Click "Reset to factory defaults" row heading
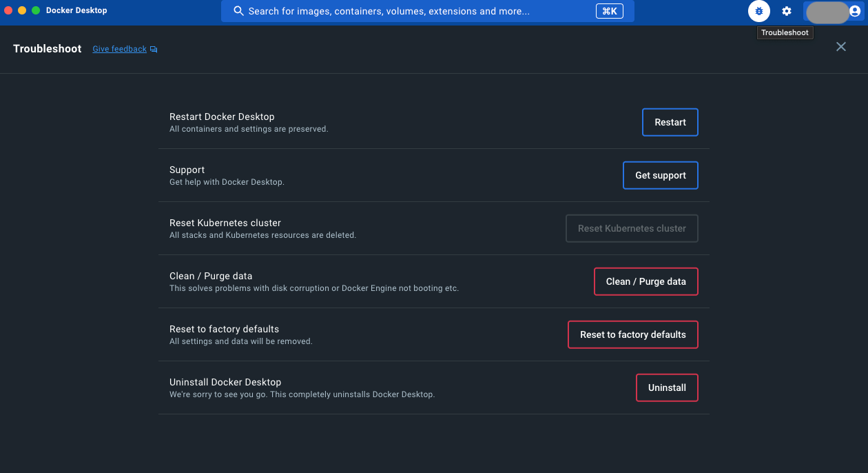The image size is (868, 473). click(224, 329)
